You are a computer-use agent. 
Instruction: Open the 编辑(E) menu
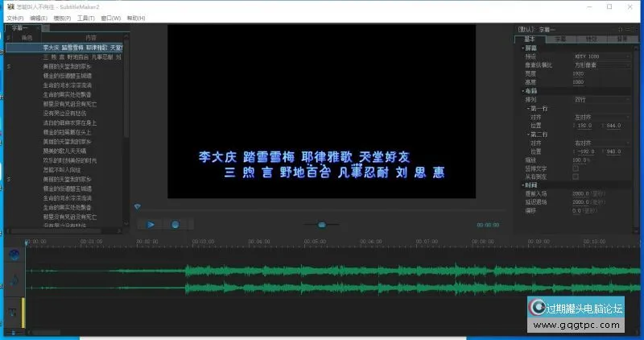(x=38, y=18)
